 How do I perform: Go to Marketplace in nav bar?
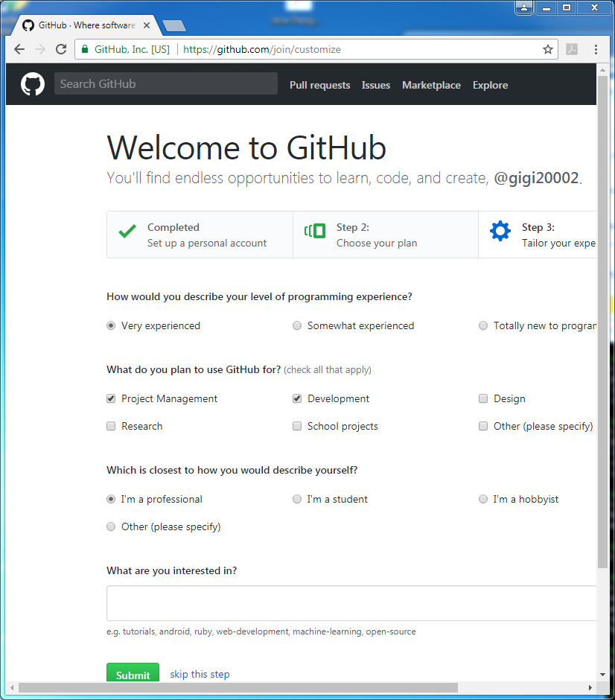(x=431, y=85)
